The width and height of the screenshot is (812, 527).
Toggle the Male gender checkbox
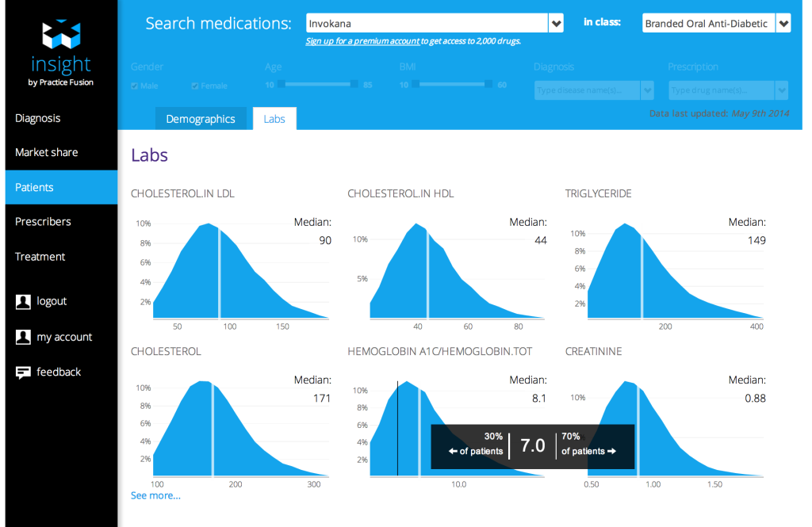pos(135,86)
